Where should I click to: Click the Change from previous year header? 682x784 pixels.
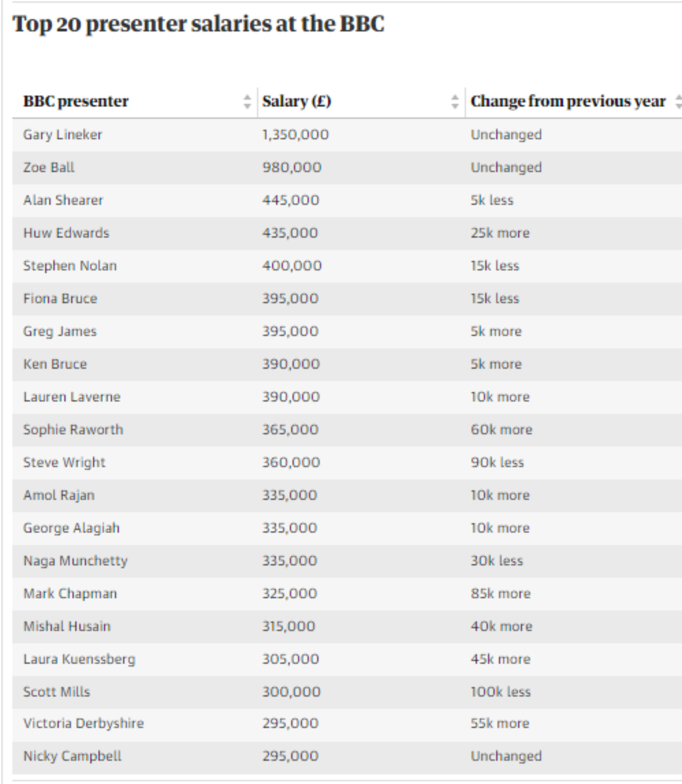[568, 101]
